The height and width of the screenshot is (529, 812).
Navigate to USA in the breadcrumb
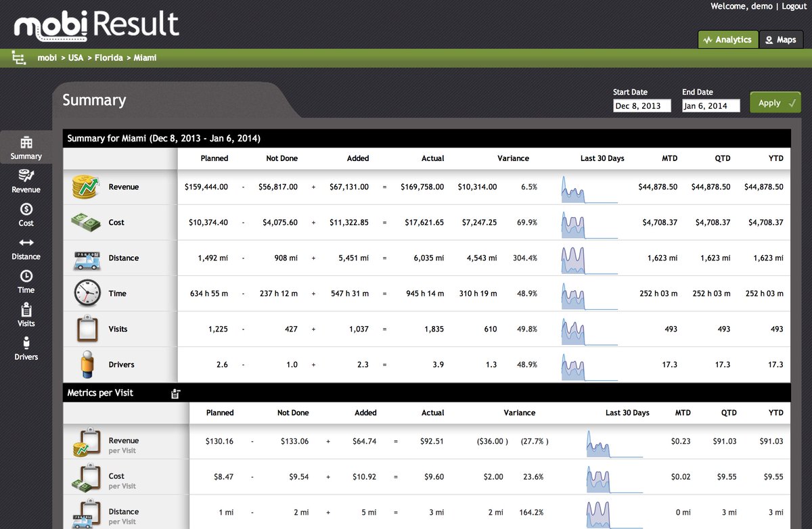point(75,58)
